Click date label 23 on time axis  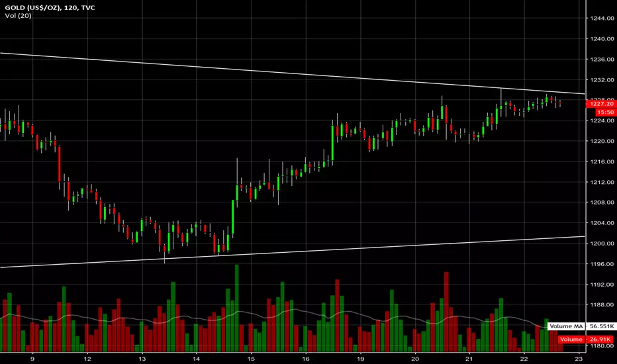click(x=579, y=359)
